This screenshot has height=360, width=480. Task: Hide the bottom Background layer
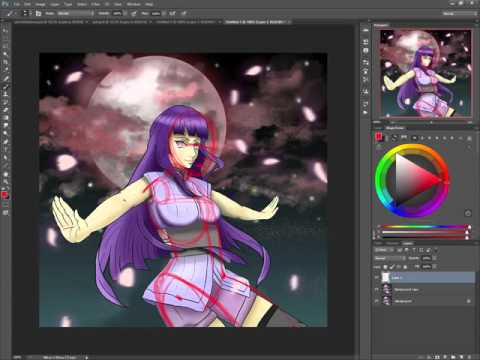[x=376, y=301]
